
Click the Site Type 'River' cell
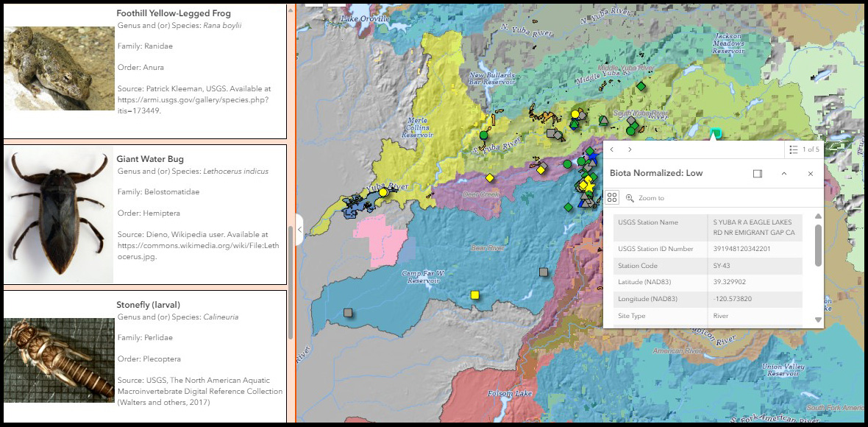755,316
